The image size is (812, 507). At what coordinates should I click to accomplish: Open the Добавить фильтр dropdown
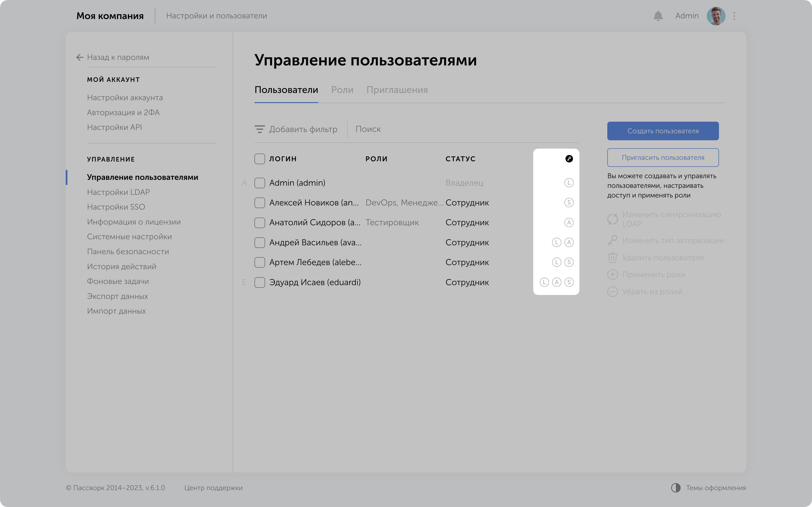tap(303, 129)
